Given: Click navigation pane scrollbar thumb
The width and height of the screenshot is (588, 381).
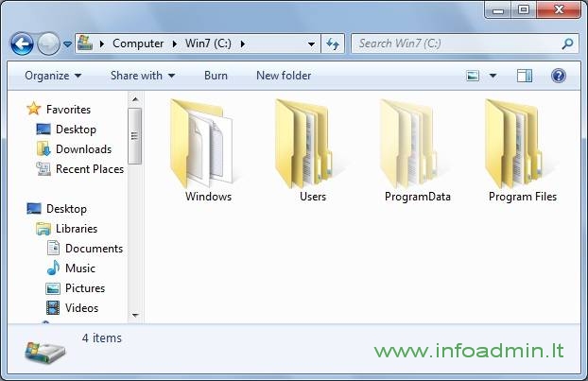Looking at the screenshot, I should pyautogui.click(x=134, y=136).
